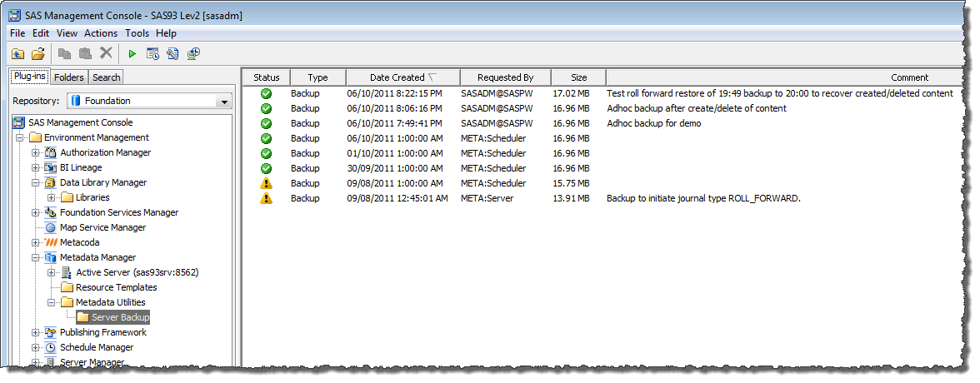This screenshot has width=980, height=383.
Task: Select the Plug-ins tab
Action: click(30, 77)
